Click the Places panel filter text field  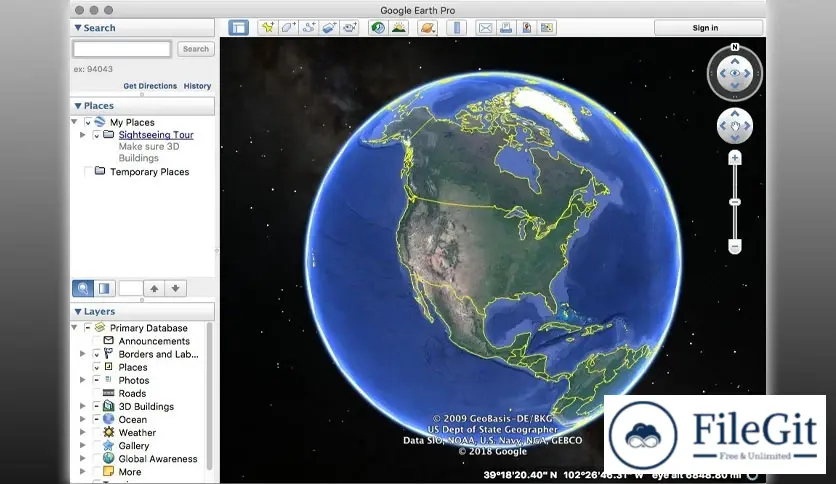131,288
